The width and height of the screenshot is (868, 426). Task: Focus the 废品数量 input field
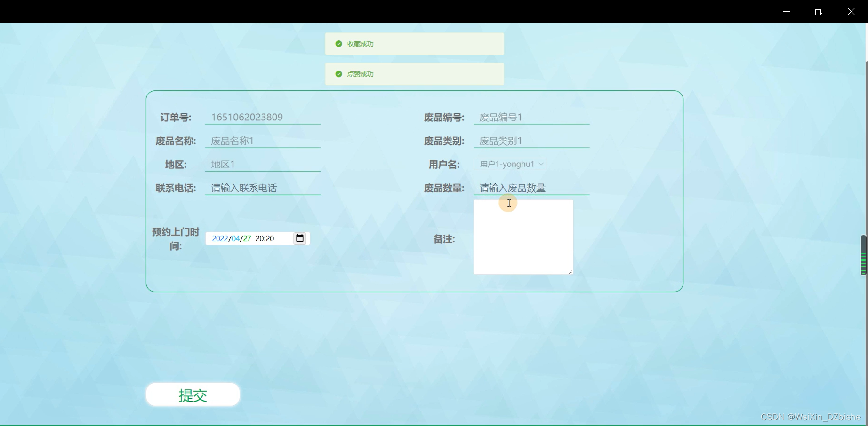click(x=531, y=188)
